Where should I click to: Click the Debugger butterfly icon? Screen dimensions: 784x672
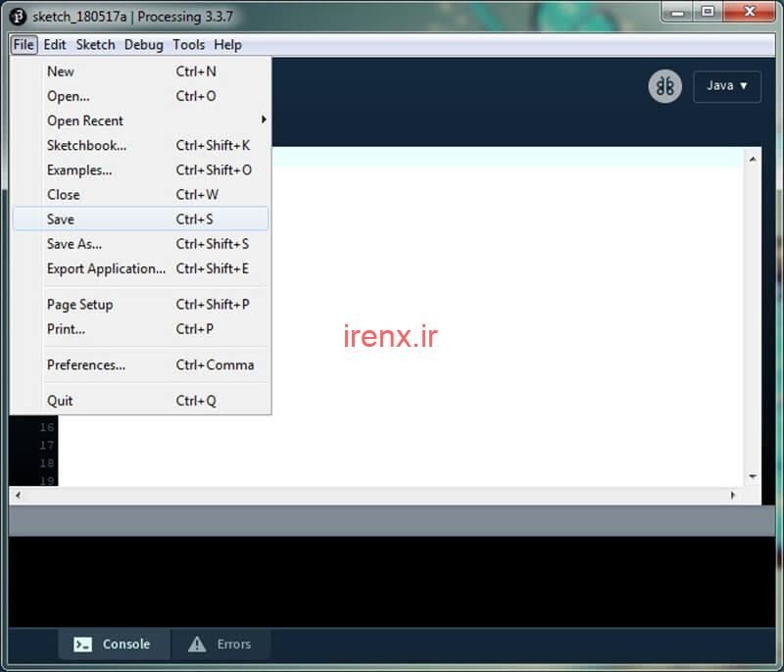pos(665,86)
